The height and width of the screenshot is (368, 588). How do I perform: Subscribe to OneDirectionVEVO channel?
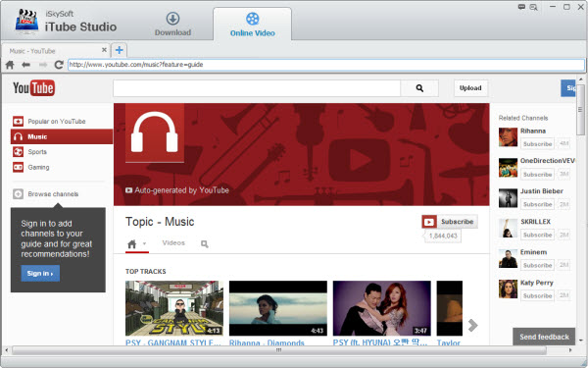click(x=537, y=175)
